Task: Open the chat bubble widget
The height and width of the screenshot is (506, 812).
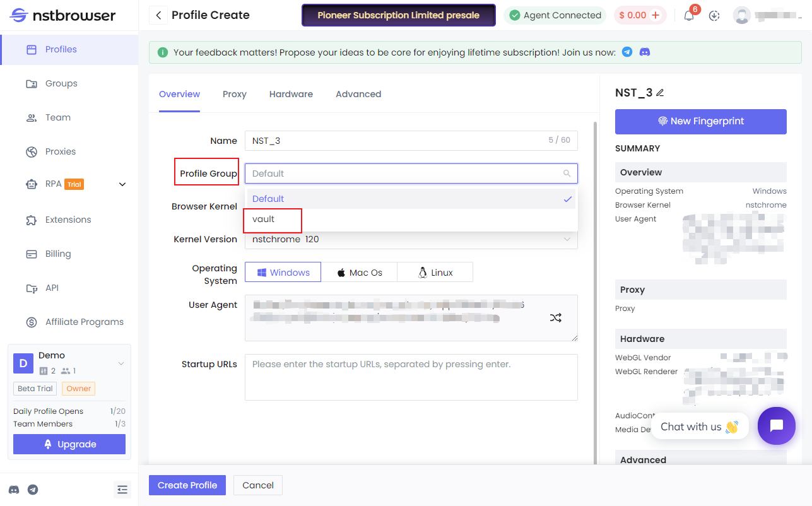Action: (777, 426)
